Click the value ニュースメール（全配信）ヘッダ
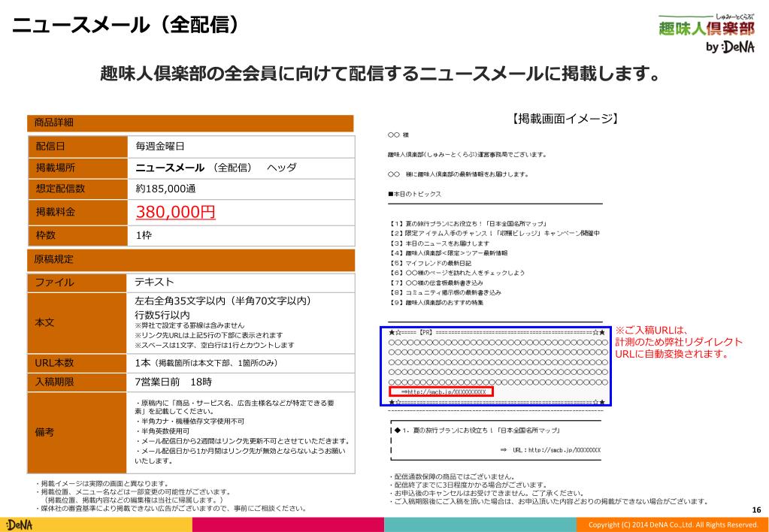Viewport: 769px width, 532px height. (x=216, y=168)
